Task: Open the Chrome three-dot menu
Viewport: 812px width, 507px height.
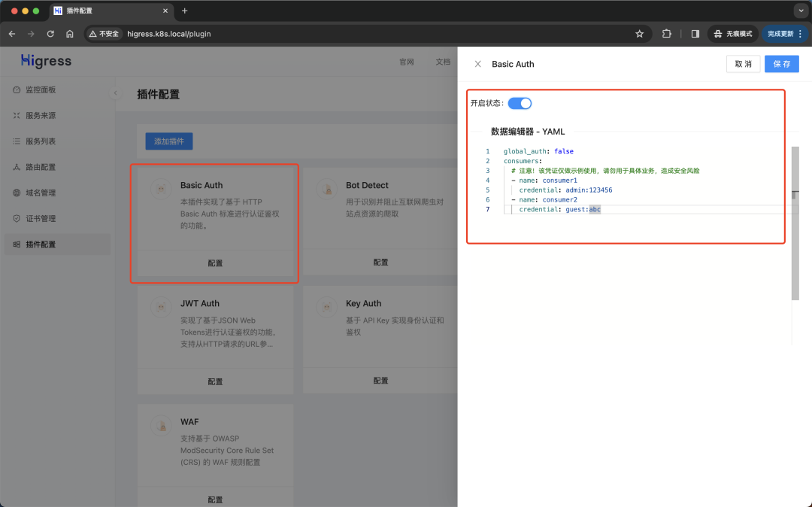Action: [x=801, y=34]
